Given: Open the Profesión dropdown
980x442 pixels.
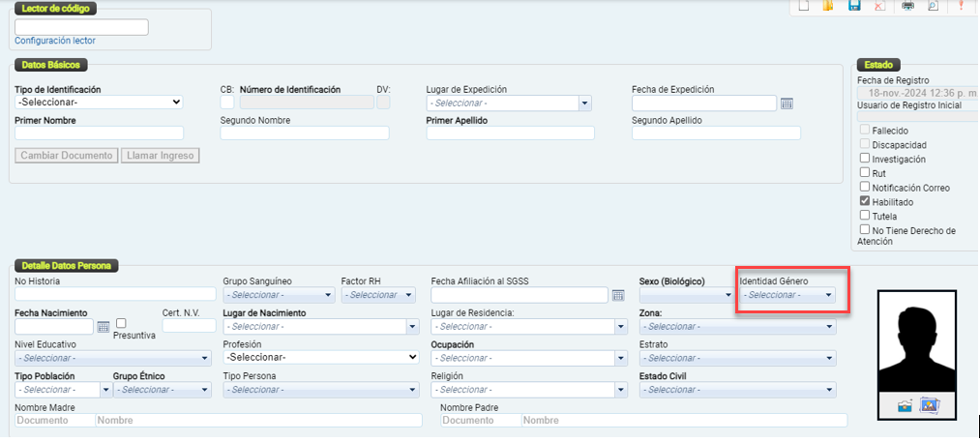Looking at the screenshot, I should pos(320,358).
